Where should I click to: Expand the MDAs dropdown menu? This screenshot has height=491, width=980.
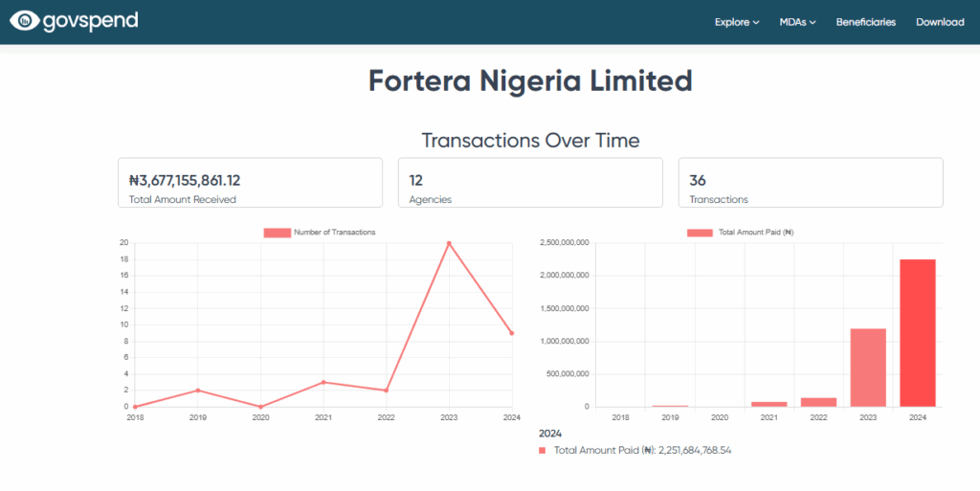pyautogui.click(x=797, y=22)
